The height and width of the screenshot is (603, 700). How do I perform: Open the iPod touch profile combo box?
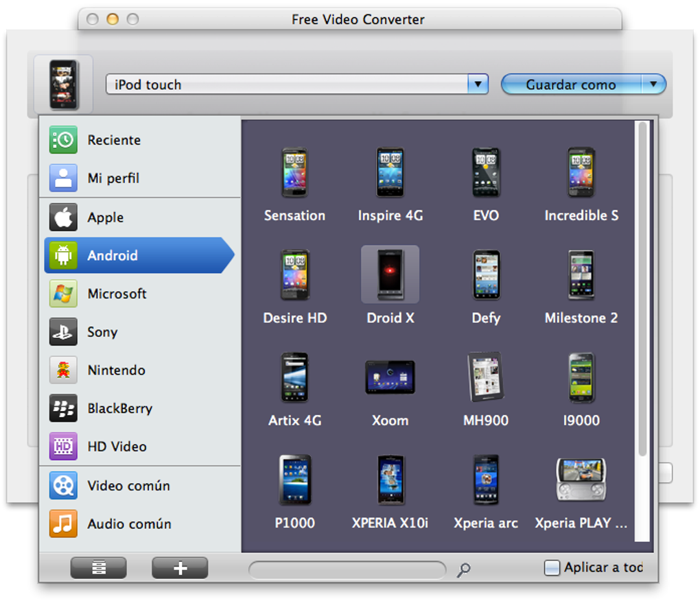[297, 84]
